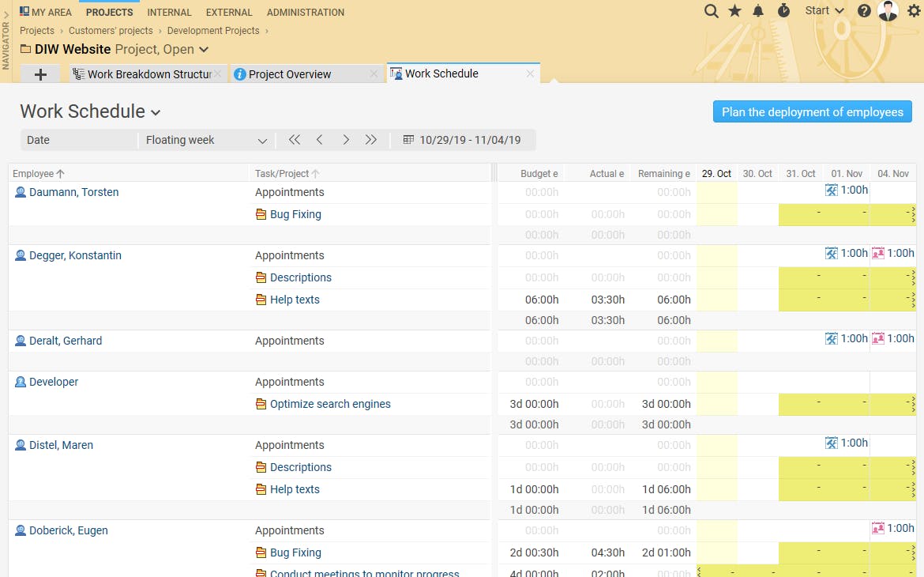Open employee Daumann, Torsten

[73, 192]
